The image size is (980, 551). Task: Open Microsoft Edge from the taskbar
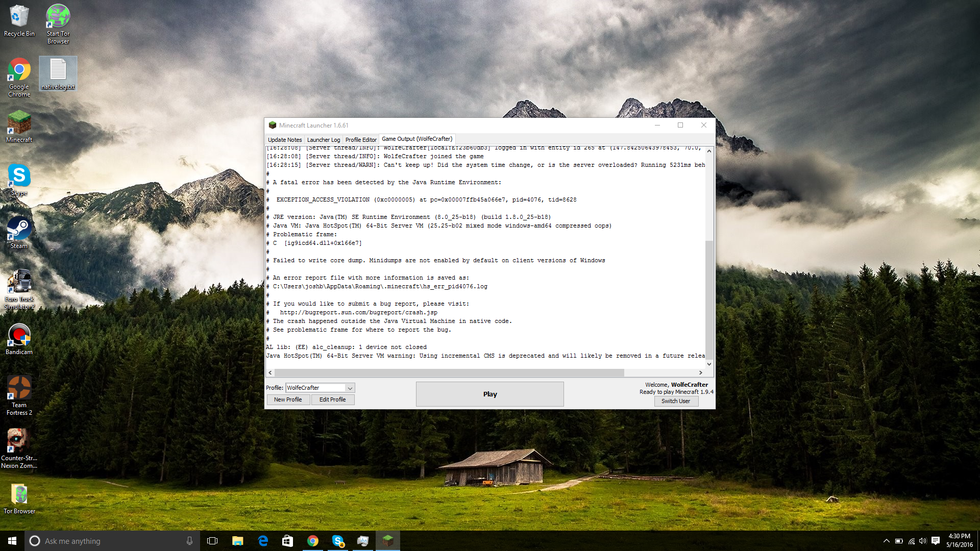tap(263, 541)
